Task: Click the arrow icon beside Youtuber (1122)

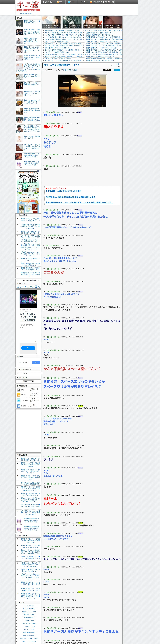Action: point(17,627)
